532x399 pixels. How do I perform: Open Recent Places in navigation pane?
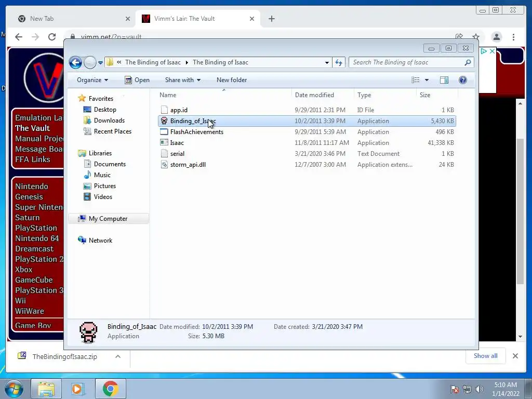pos(113,131)
